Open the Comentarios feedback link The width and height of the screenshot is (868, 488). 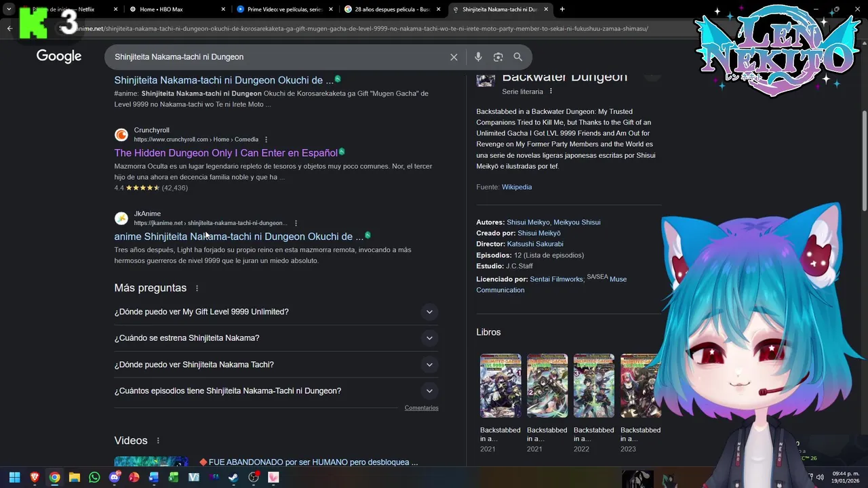coord(422,408)
